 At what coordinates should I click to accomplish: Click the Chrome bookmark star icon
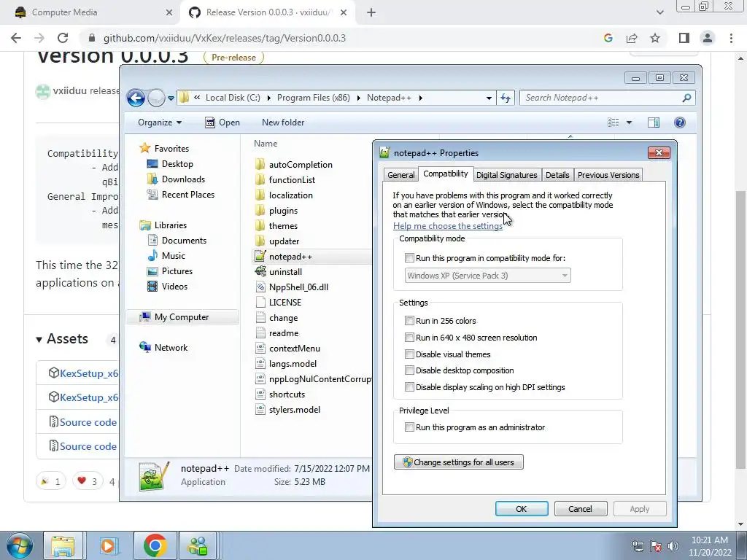pos(655,38)
